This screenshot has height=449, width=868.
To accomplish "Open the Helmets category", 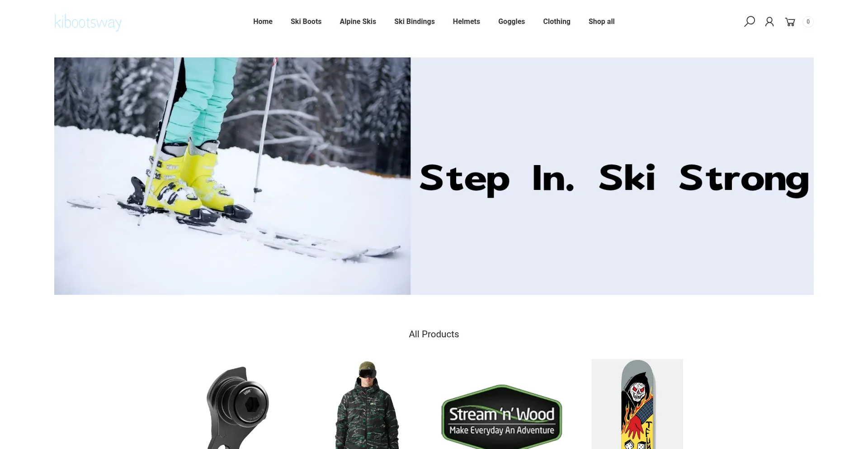I will (x=467, y=21).
